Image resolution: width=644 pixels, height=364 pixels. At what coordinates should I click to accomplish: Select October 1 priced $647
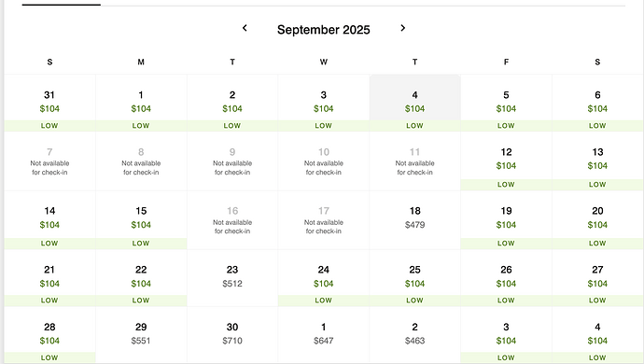click(x=324, y=335)
